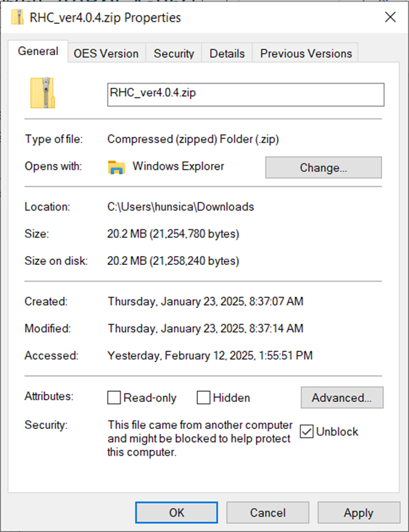This screenshot has width=409, height=532.
Task: Open the Security tab
Action: pyautogui.click(x=174, y=53)
